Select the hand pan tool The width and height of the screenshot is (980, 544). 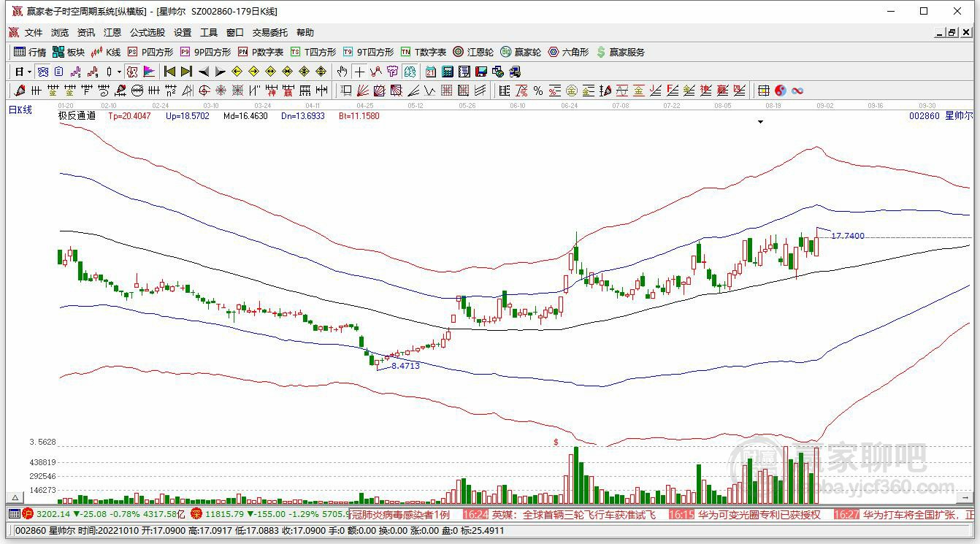click(x=342, y=72)
